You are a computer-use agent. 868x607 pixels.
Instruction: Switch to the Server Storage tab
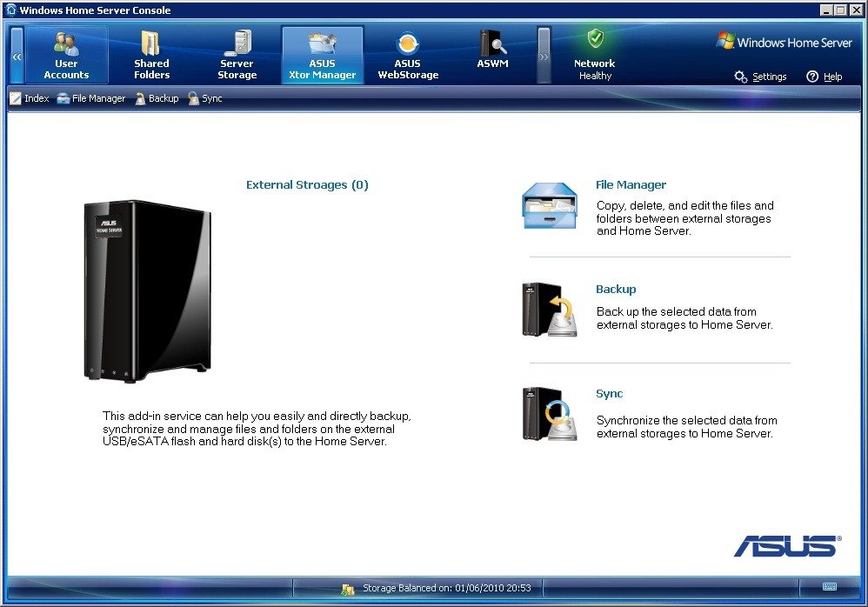[x=237, y=56]
